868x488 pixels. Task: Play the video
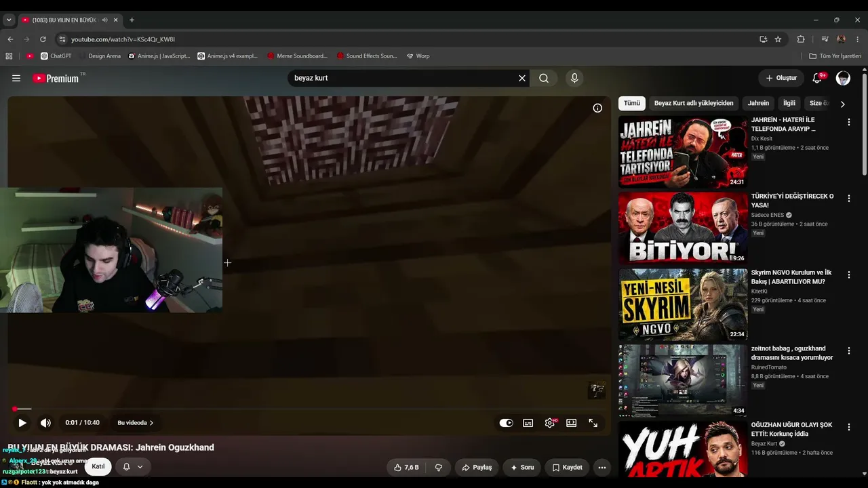(22, 423)
